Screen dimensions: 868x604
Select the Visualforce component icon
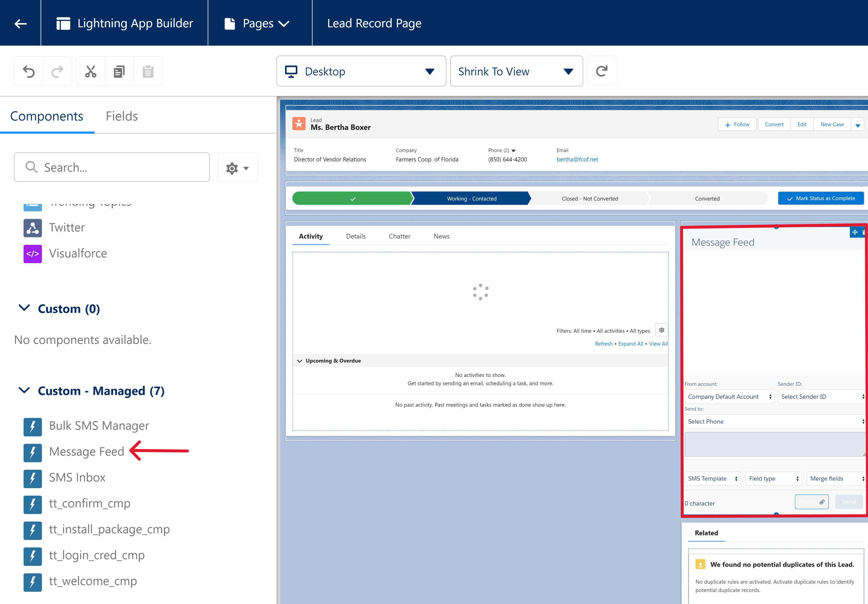point(33,254)
